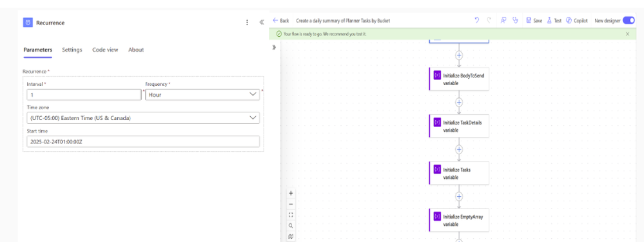
Task: Save the flow
Action: point(534,21)
